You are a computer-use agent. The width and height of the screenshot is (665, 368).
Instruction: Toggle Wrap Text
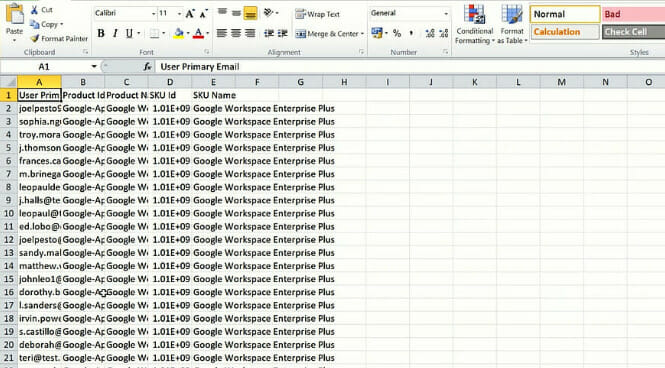tap(318, 14)
